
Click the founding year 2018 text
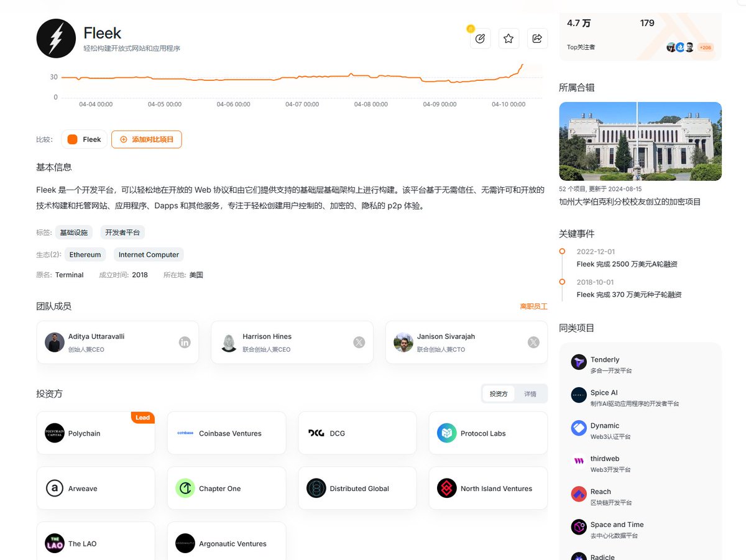pyautogui.click(x=140, y=275)
